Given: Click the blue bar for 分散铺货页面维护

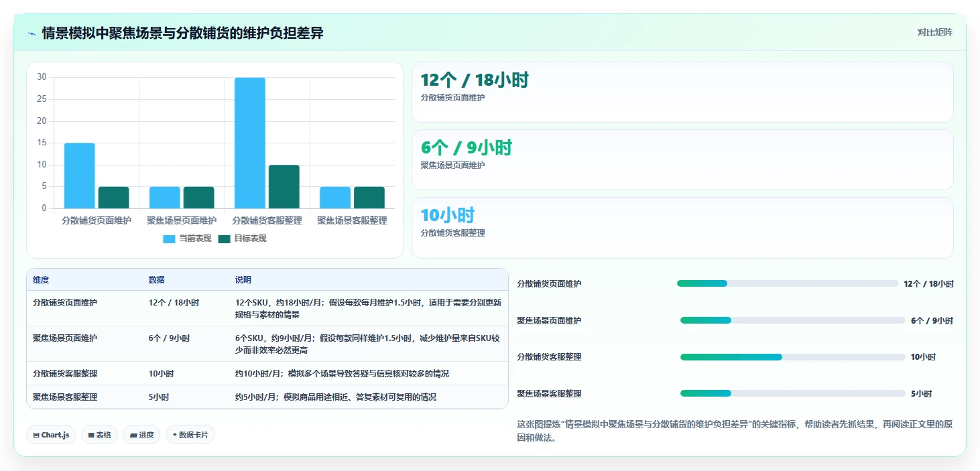Looking at the screenshot, I should pos(79,176).
